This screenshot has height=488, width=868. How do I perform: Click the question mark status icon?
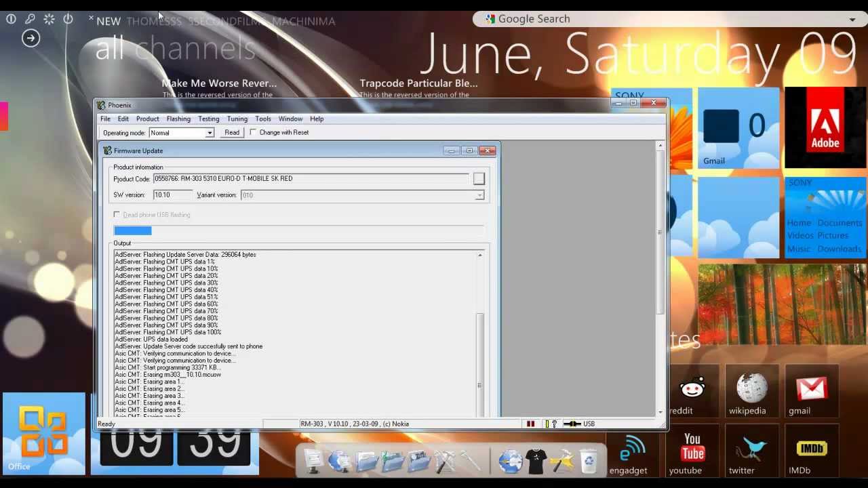click(554, 424)
